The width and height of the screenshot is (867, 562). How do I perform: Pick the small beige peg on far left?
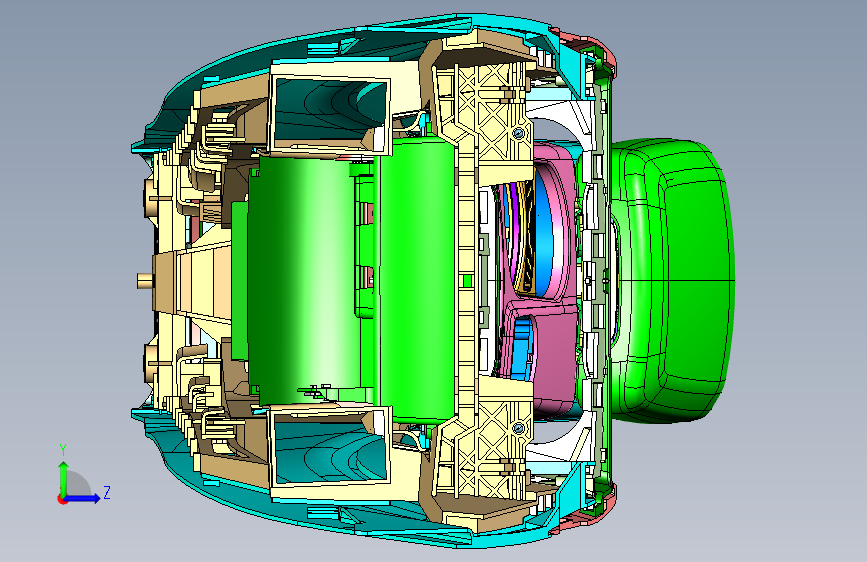[145, 281]
